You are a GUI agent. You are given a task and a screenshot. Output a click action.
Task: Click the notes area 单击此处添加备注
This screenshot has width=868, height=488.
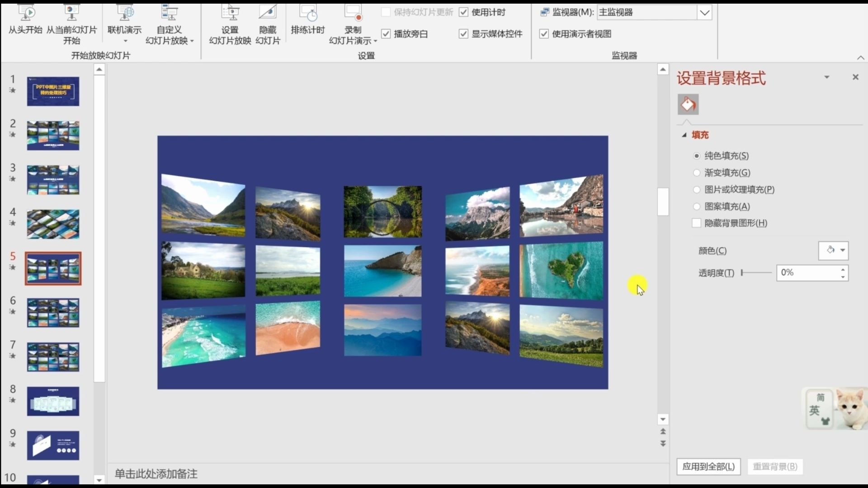156,474
